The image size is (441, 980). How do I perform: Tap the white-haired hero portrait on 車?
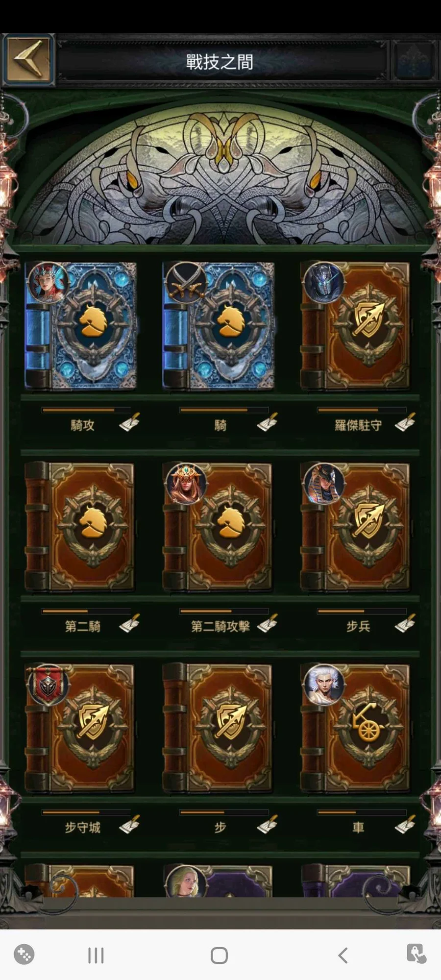pos(324,685)
